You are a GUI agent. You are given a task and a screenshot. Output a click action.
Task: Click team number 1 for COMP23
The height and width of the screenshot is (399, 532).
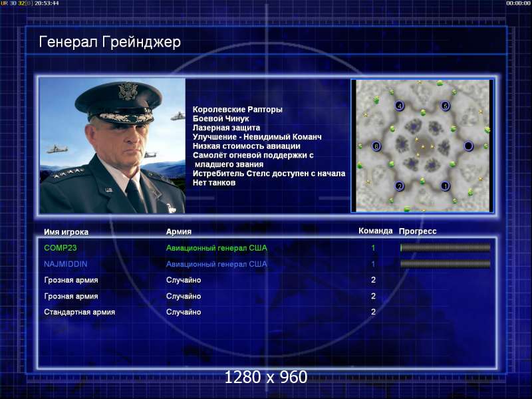pos(373,248)
